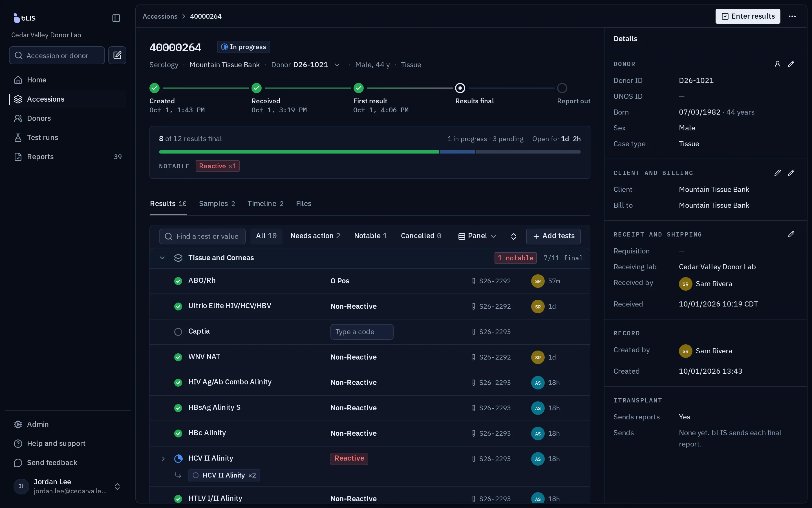Open the Panel grouping dropdown
The height and width of the screenshot is (508, 812).
477,236
